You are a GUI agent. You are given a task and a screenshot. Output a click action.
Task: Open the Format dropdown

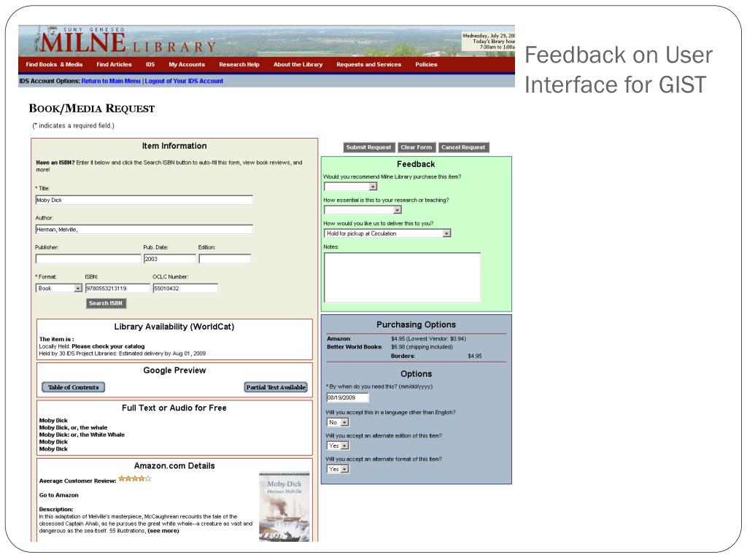(58, 288)
